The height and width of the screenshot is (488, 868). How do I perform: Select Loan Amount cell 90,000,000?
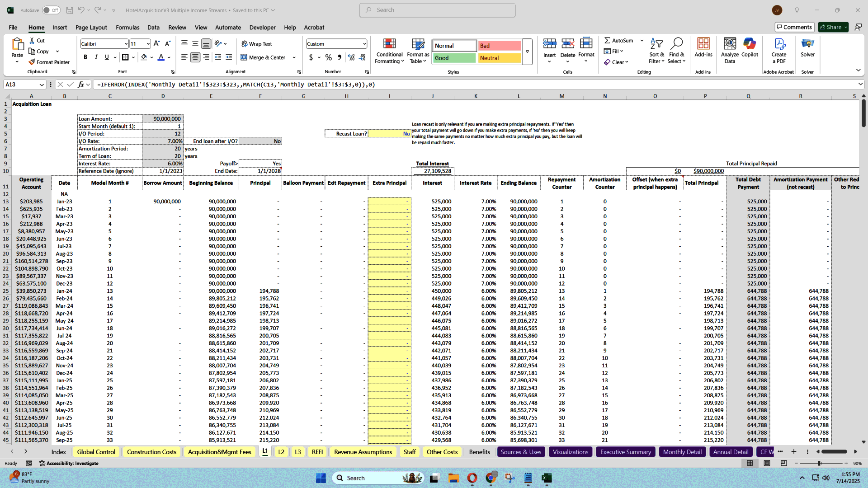coord(163,119)
